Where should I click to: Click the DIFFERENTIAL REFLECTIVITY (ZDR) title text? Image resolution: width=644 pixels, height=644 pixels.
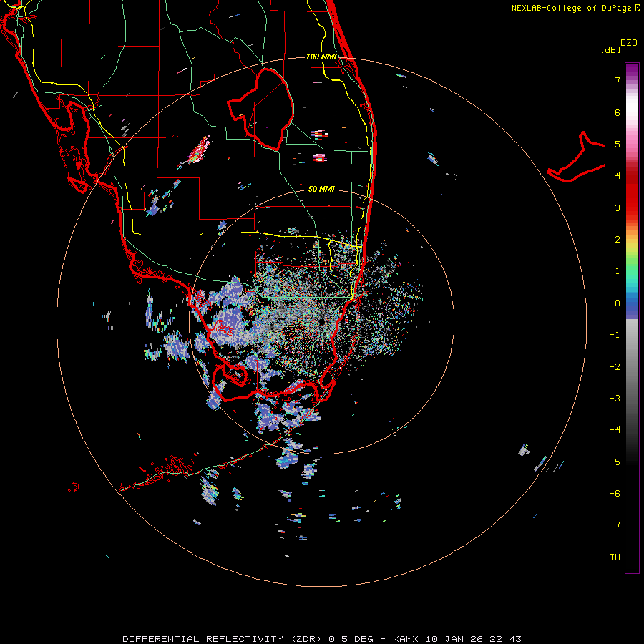[223, 639]
